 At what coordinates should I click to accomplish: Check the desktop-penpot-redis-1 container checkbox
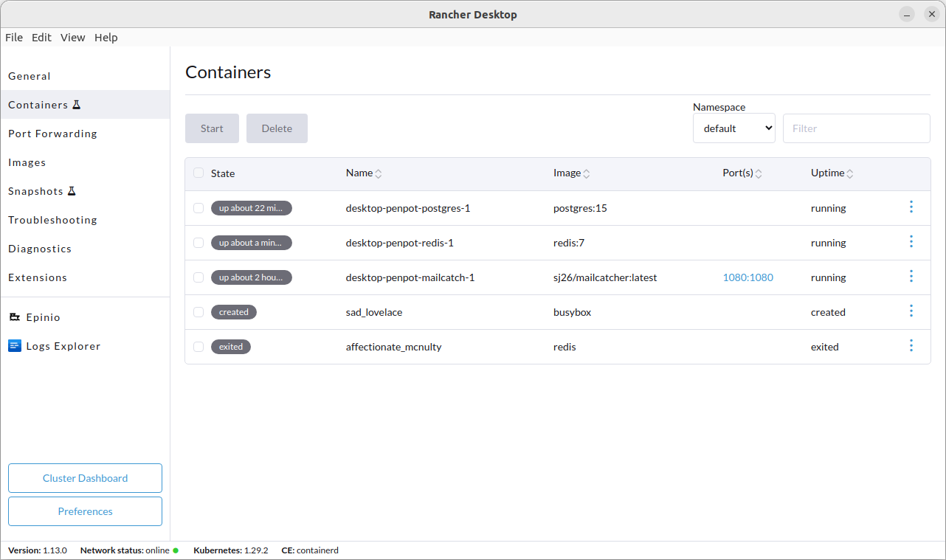point(198,243)
